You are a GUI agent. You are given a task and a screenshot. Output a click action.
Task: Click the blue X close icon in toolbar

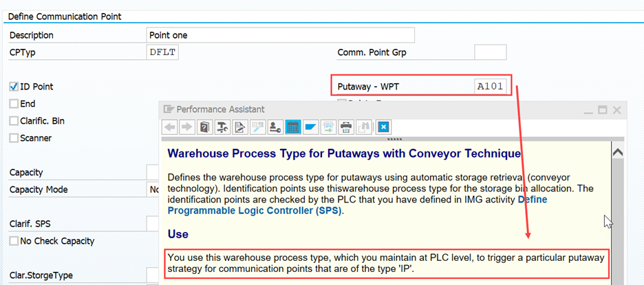pos(383,127)
